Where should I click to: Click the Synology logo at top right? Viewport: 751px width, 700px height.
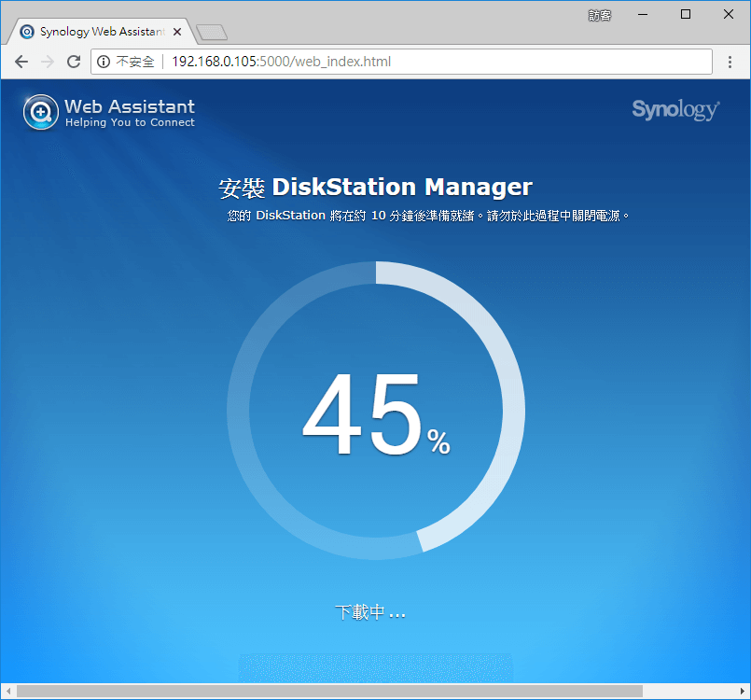[x=675, y=109]
